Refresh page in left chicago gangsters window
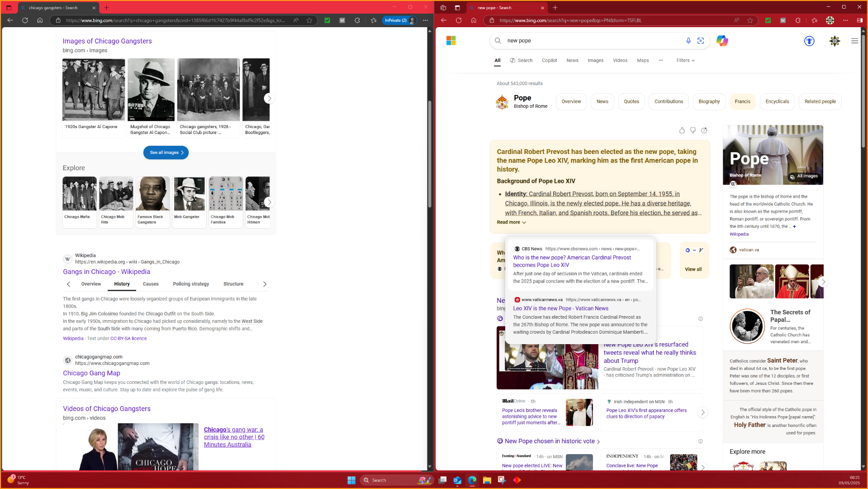 pos(25,20)
